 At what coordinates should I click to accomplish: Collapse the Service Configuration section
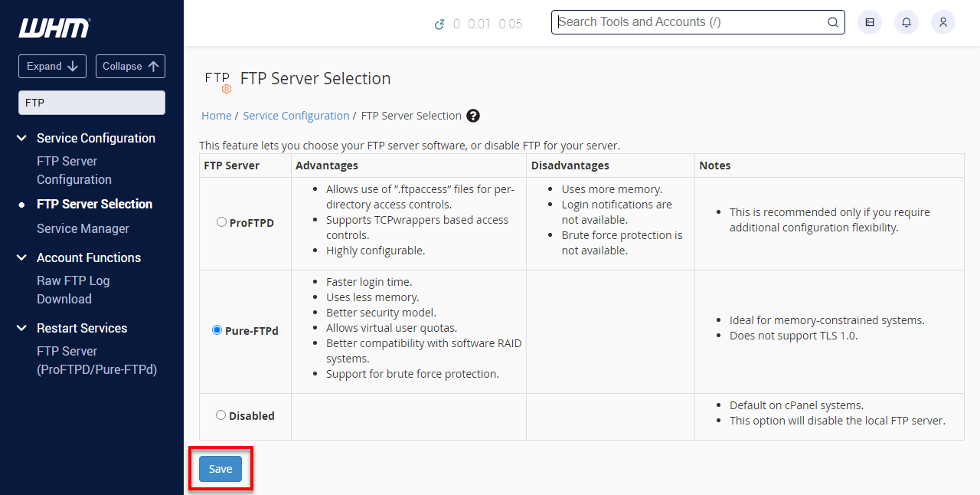pos(21,138)
